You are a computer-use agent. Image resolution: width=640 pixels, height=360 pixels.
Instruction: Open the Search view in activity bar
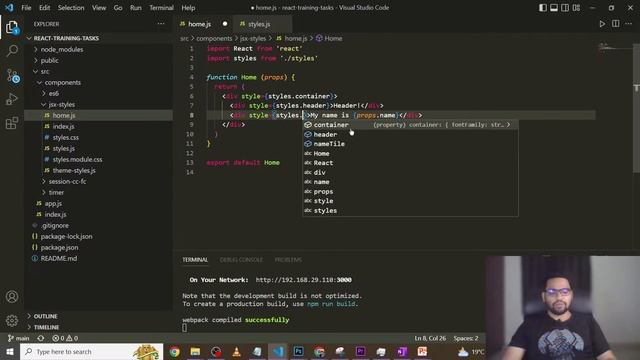(12, 51)
